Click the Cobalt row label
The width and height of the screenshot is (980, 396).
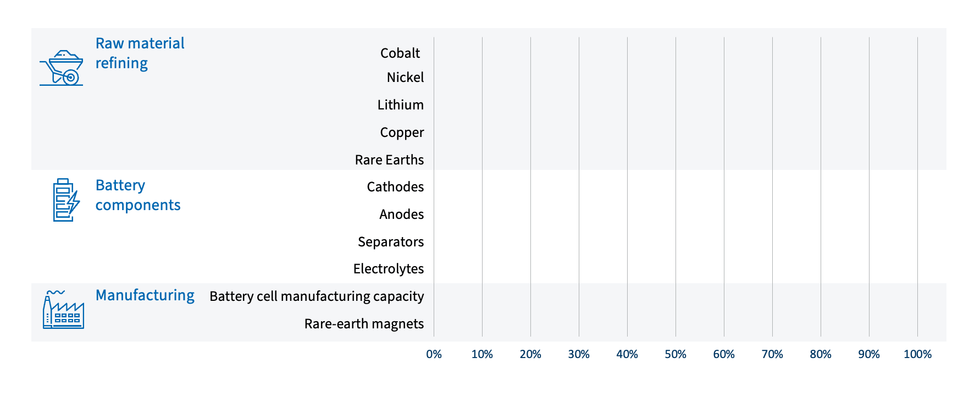click(400, 53)
